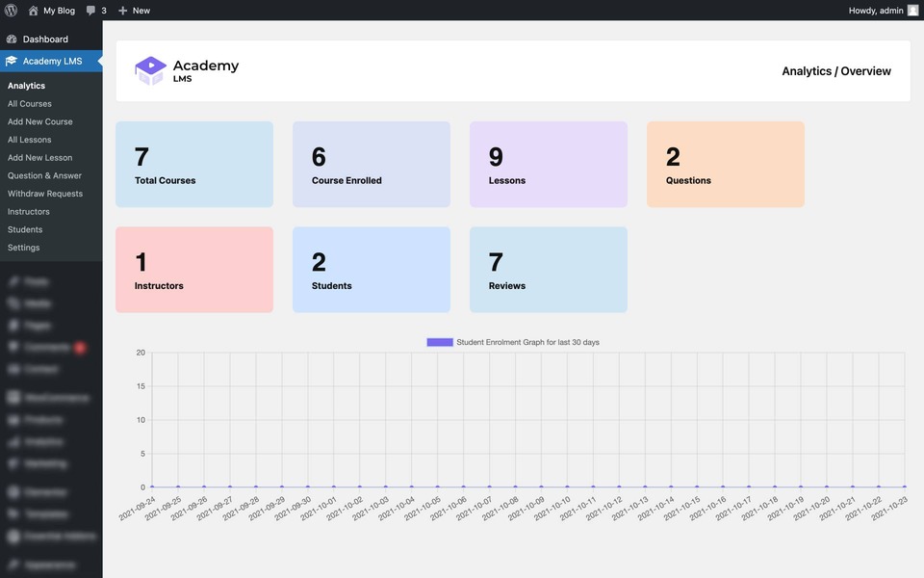Open Settings from the Academy LMS menu

(x=22, y=247)
